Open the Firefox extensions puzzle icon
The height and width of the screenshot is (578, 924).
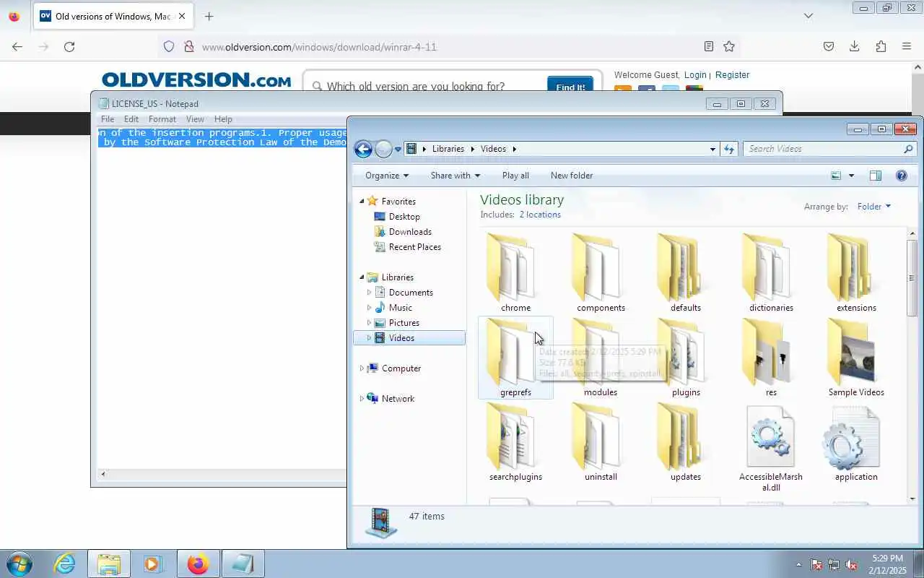pos(881,46)
